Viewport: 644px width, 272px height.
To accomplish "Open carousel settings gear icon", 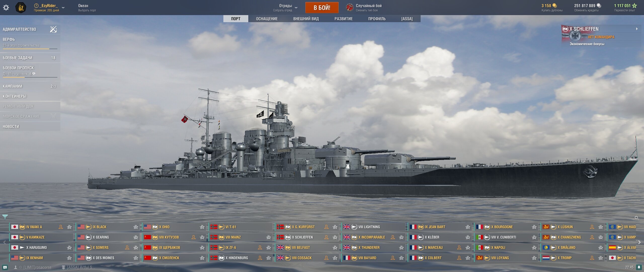I will point(636,218).
